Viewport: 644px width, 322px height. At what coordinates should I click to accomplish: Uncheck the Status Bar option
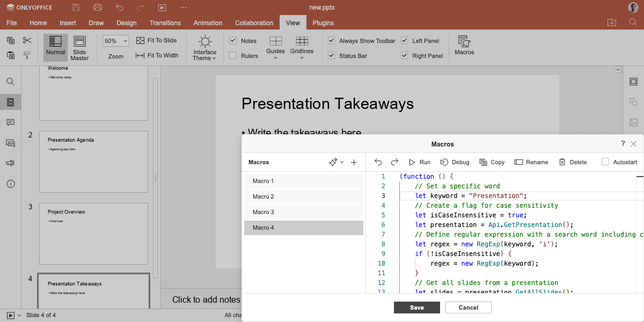click(x=331, y=55)
